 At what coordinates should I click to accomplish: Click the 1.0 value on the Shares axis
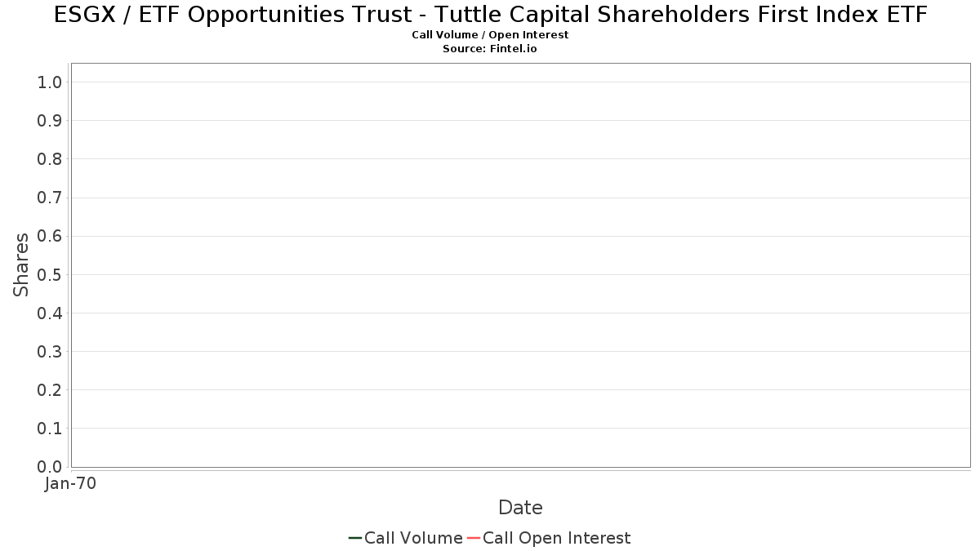tap(50, 82)
